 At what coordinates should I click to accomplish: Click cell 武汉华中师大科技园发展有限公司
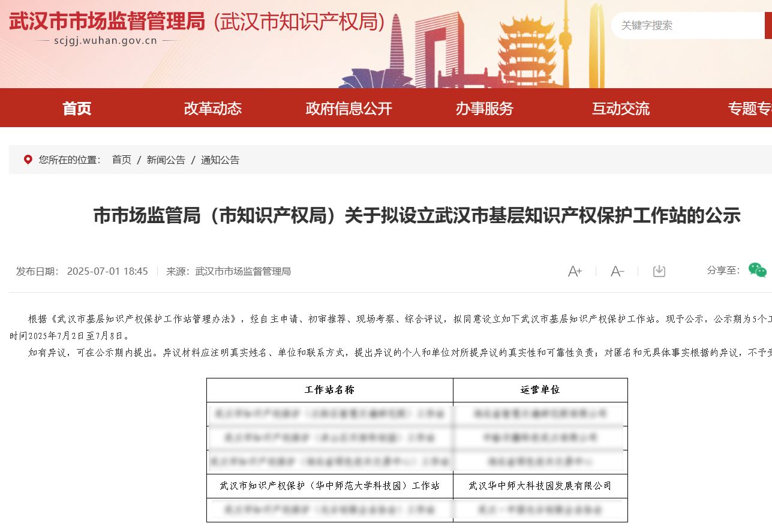540,486
